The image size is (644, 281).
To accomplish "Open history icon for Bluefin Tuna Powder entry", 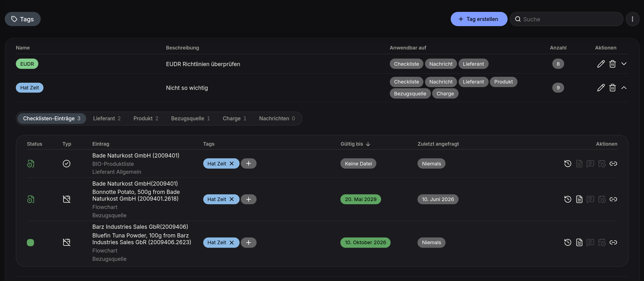I will (x=568, y=242).
